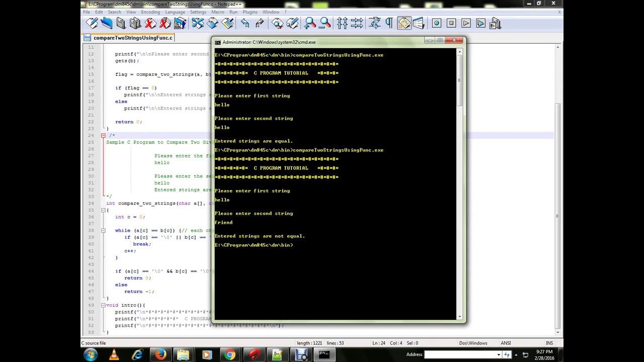The image size is (644, 362).
Task: Open Internet Explorer from the taskbar
Action: [x=137, y=355]
